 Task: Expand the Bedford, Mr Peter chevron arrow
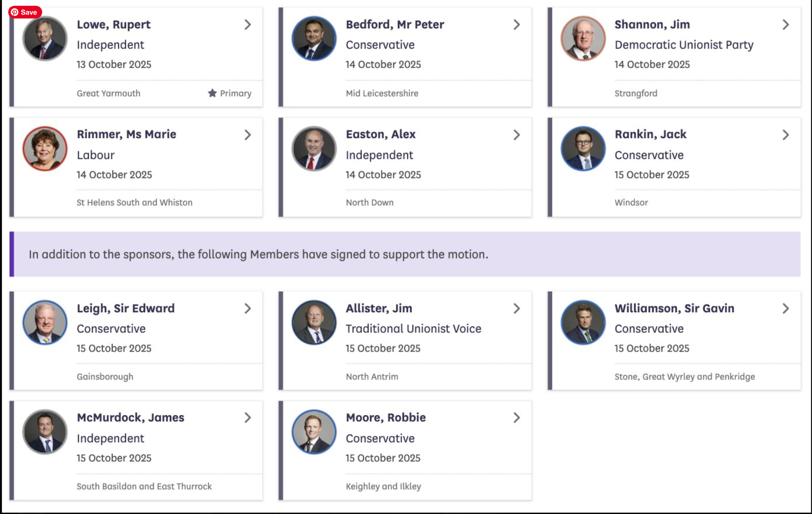[x=516, y=25]
